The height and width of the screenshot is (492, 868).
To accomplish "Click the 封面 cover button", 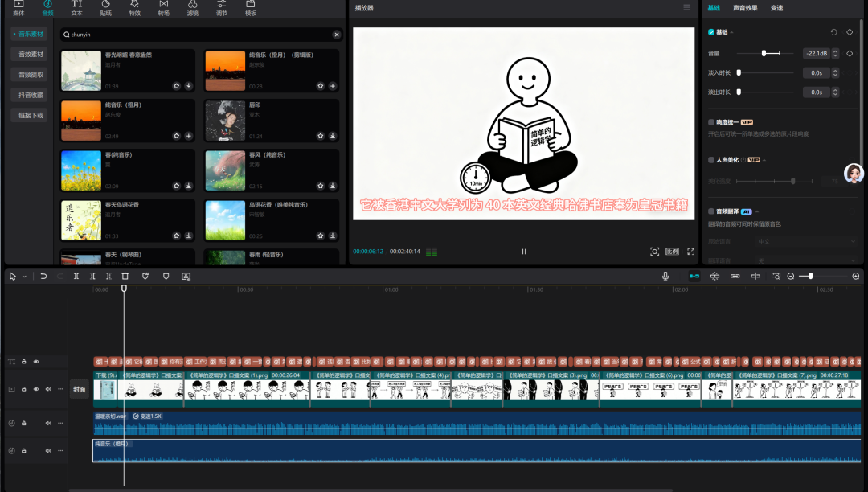I will pos(79,389).
